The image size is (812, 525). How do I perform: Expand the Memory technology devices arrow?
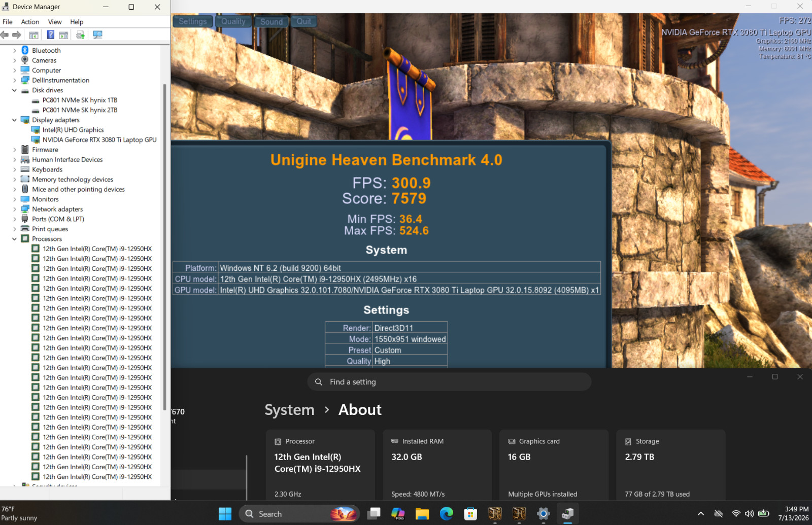pyautogui.click(x=15, y=180)
